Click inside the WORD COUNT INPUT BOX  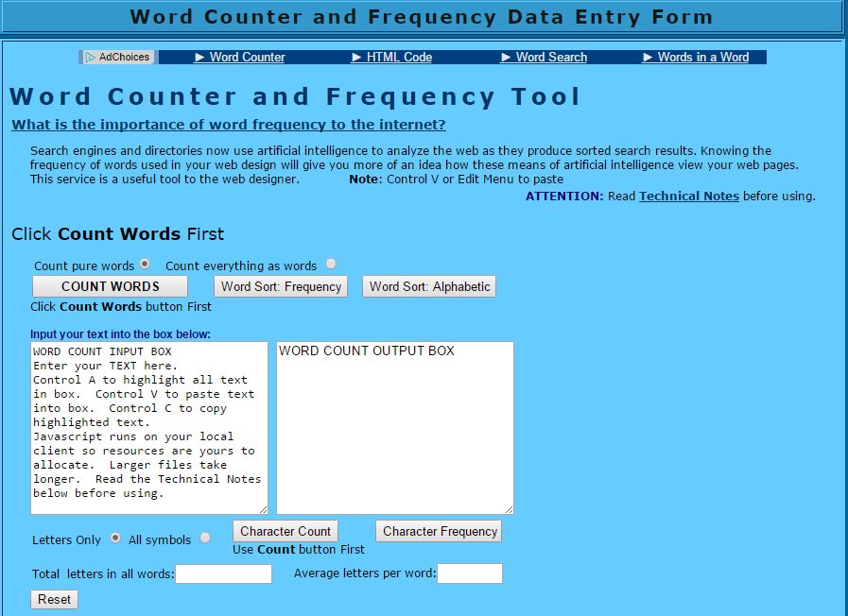click(148, 425)
